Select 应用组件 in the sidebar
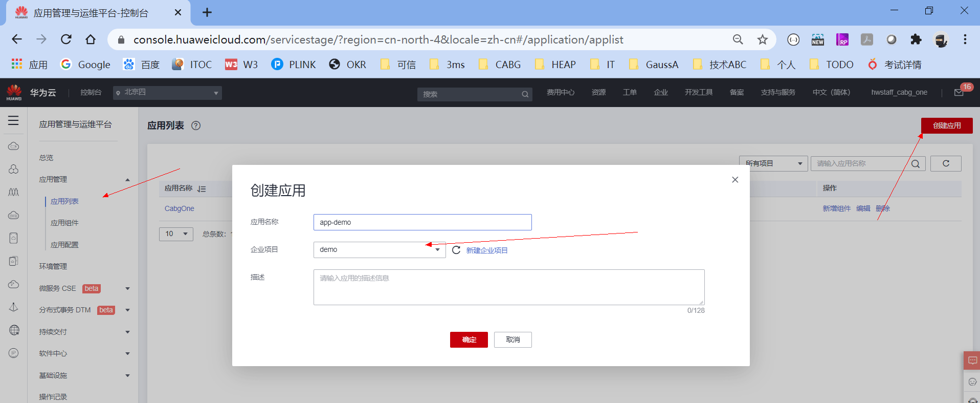The height and width of the screenshot is (403, 980). point(64,223)
